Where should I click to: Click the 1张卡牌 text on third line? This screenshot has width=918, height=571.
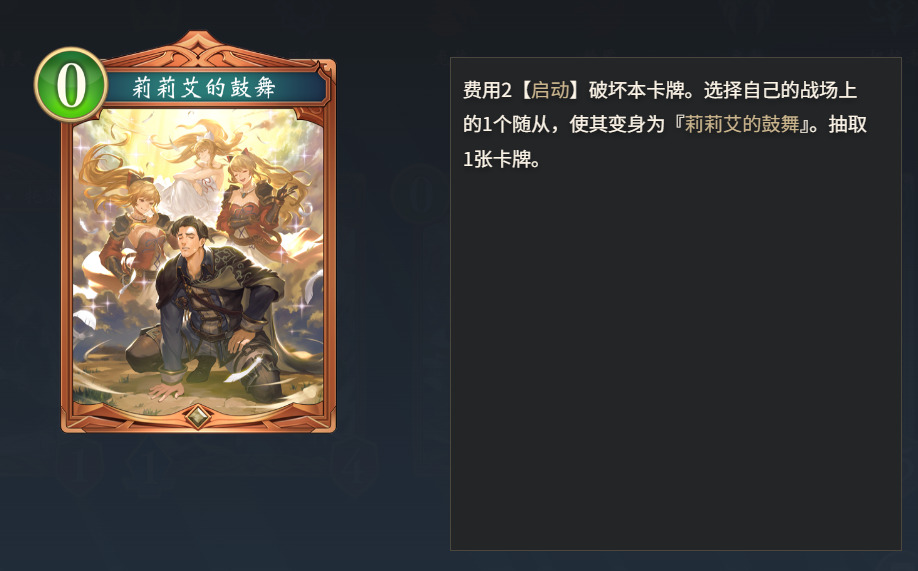495,159
